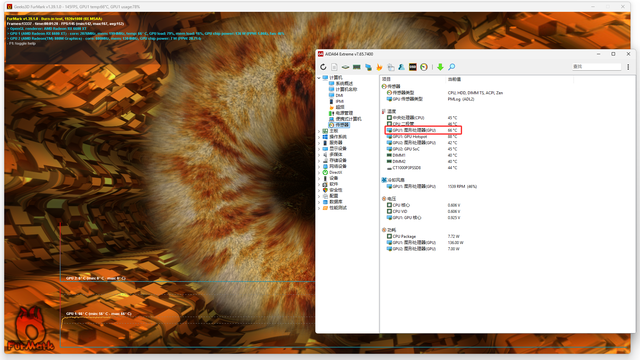Select the GPU1: GPU 核心 voltage row

tap(424, 218)
